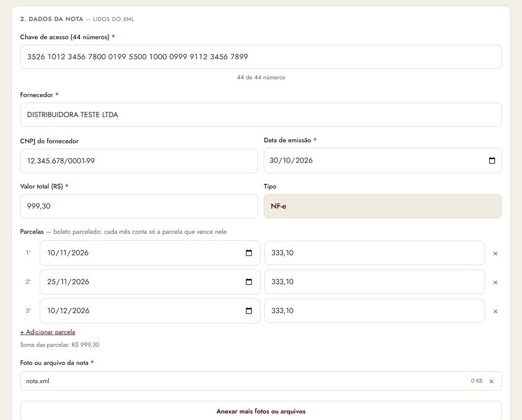This screenshot has width=522, height=420.
Task: Select the nota.xml file name
Action: pyautogui.click(x=38, y=381)
